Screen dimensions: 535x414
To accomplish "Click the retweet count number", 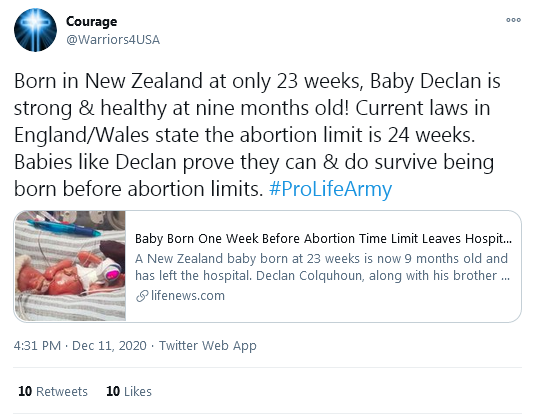I will click(x=25, y=391).
